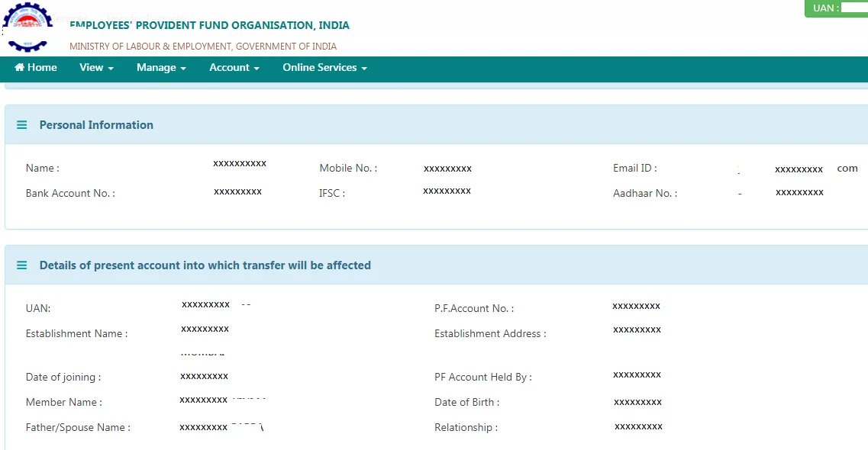Collapse the Personal Information section header

96,125
